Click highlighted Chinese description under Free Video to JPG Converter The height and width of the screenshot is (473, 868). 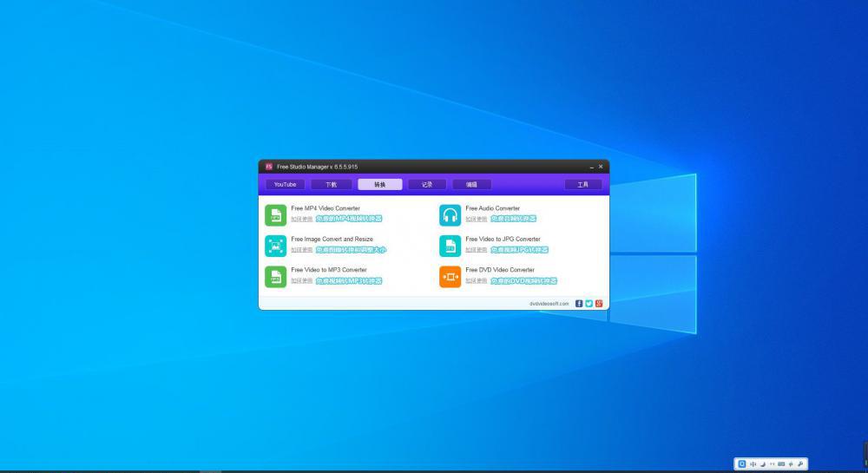point(519,250)
